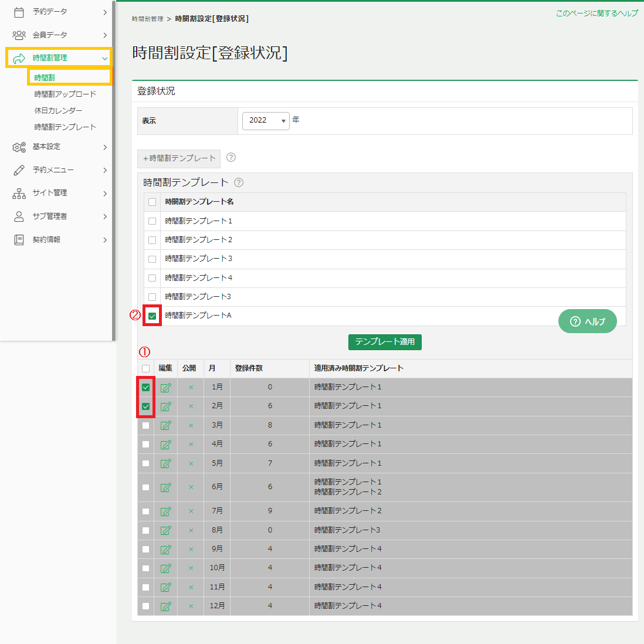The height and width of the screenshot is (644, 644).
Task: Click +時間割テンプレート button
Action: [x=179, y=158]
